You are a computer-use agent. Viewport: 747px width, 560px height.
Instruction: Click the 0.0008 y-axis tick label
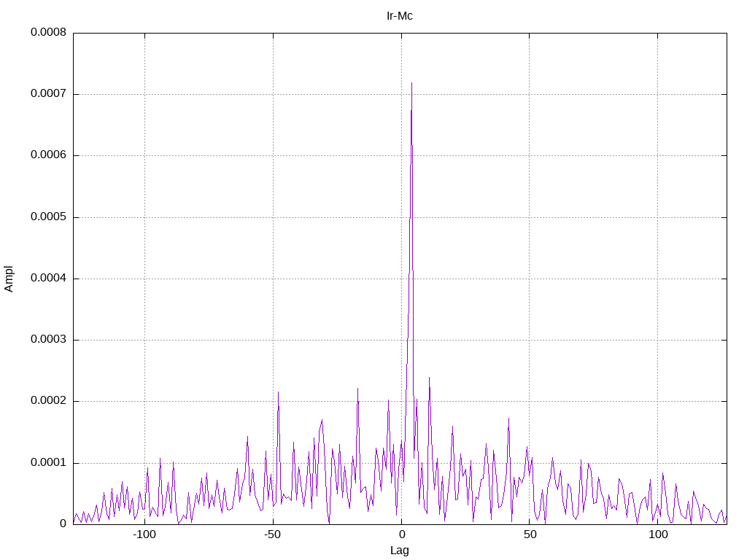[x=48, y=32]
